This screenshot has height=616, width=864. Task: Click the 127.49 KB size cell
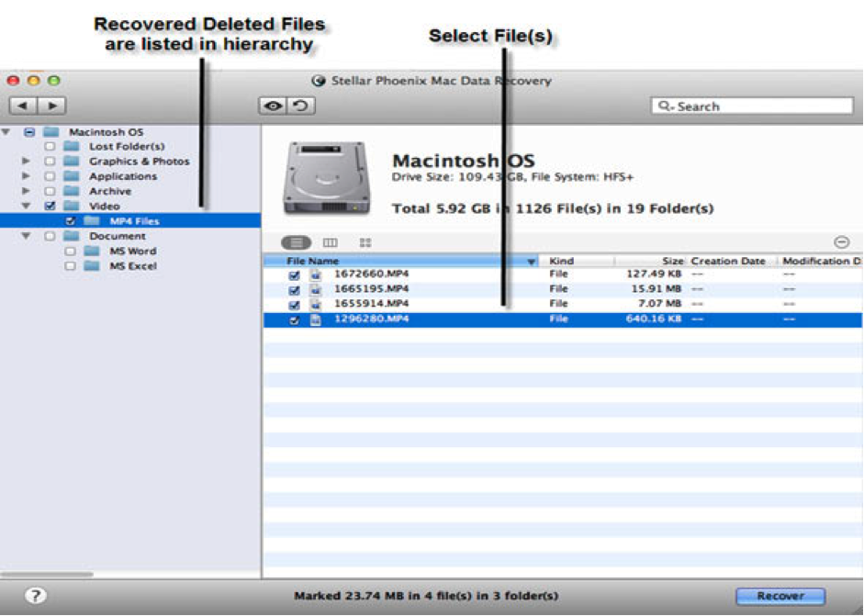click(654, 274)
